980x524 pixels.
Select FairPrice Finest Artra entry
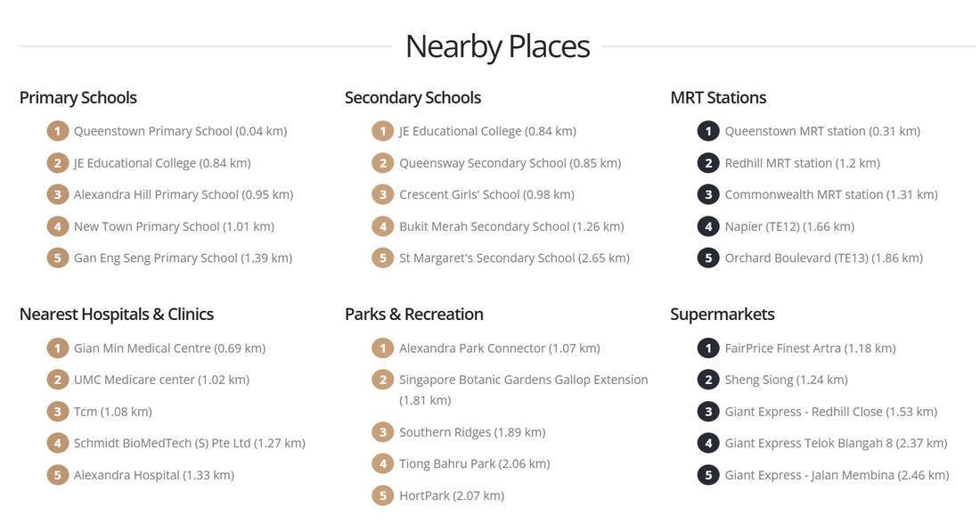(810, 348)
